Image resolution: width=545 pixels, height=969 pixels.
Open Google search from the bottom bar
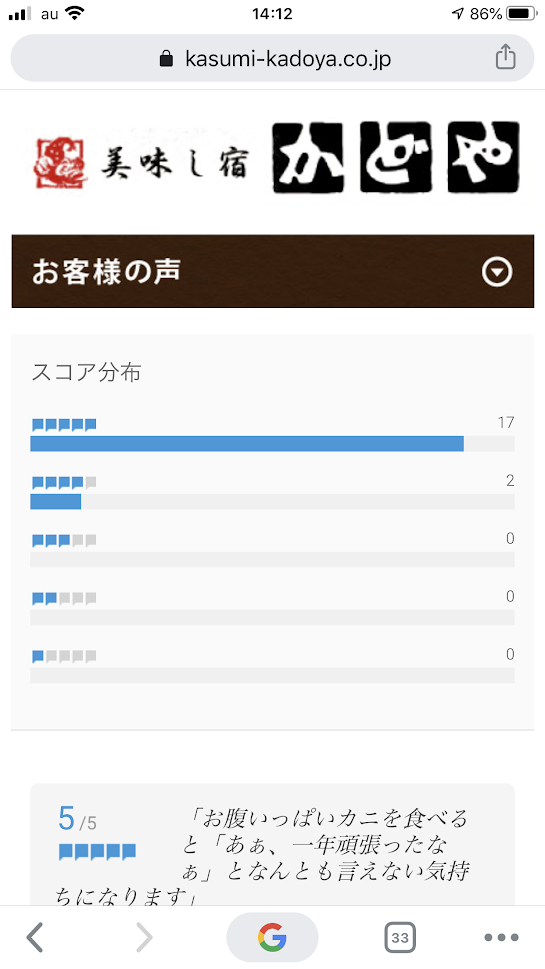[272, 937]
